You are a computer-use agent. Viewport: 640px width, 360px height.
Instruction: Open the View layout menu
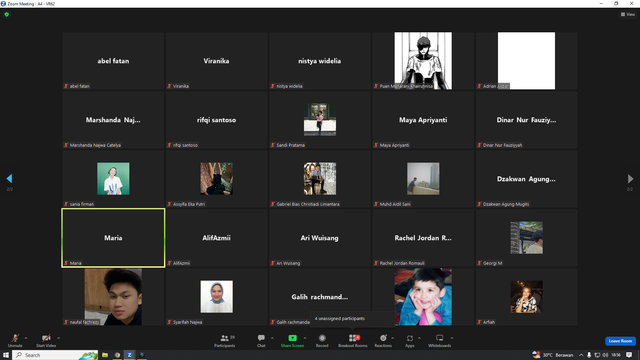coord(628,14)
